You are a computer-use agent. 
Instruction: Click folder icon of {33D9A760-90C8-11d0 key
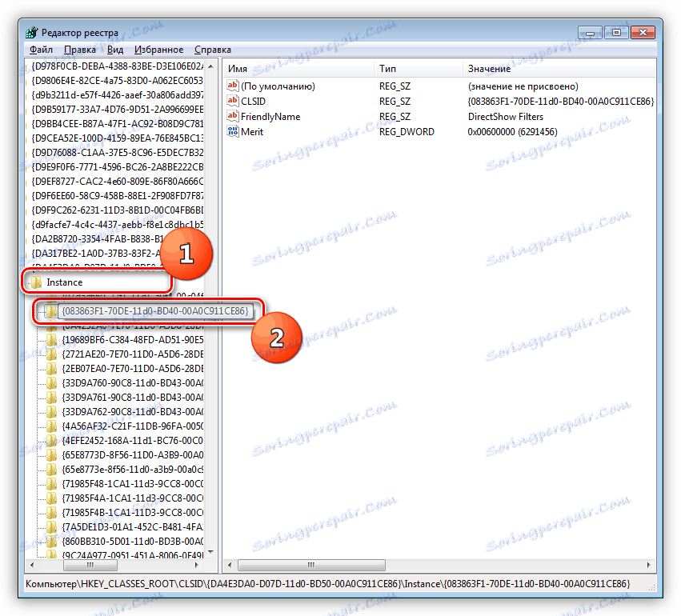coord(51,383)
